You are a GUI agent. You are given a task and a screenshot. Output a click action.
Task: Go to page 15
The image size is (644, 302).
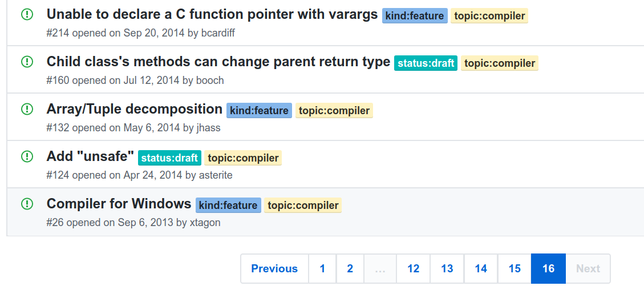pos(515,268)
